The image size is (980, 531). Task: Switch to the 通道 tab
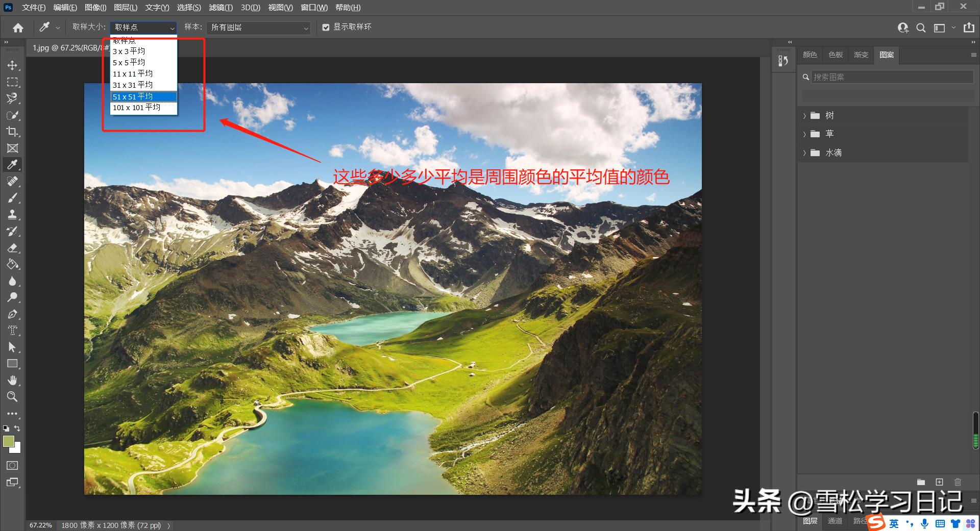click(x=836, y=521)
